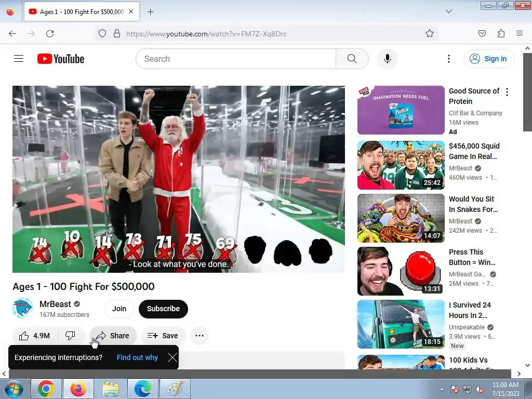Image resolution: width=532 pixels, height=399 pixels.
Task: Save page to Pocket
Action: click(x=482, y=34)
